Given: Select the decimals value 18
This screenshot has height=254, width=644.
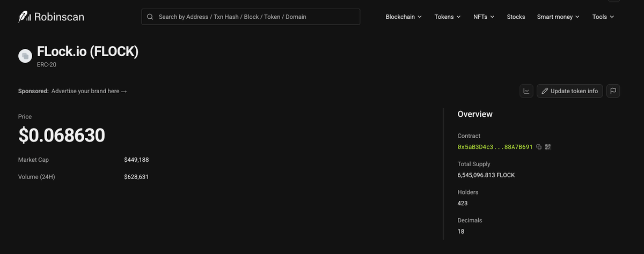Looking at the screenshot, I should coord(461,231).
